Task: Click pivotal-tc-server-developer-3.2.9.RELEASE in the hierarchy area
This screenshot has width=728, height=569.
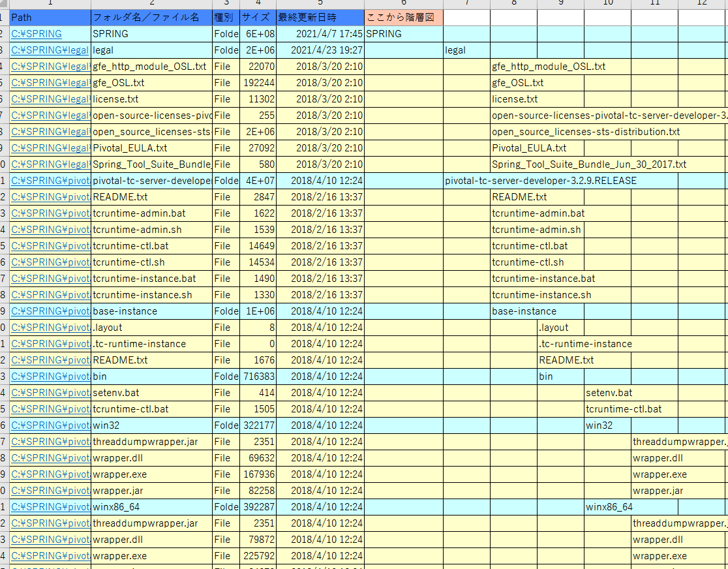Action: (x=540, y=181)
